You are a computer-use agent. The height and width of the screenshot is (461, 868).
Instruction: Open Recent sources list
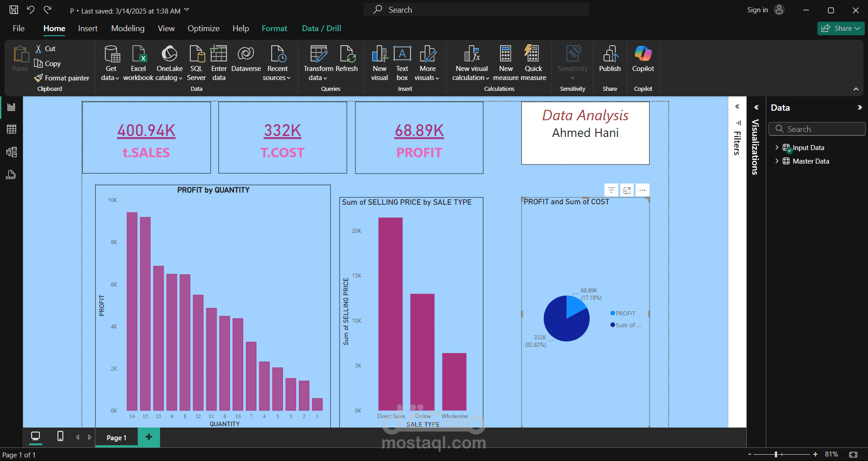[x=277, y=63]
